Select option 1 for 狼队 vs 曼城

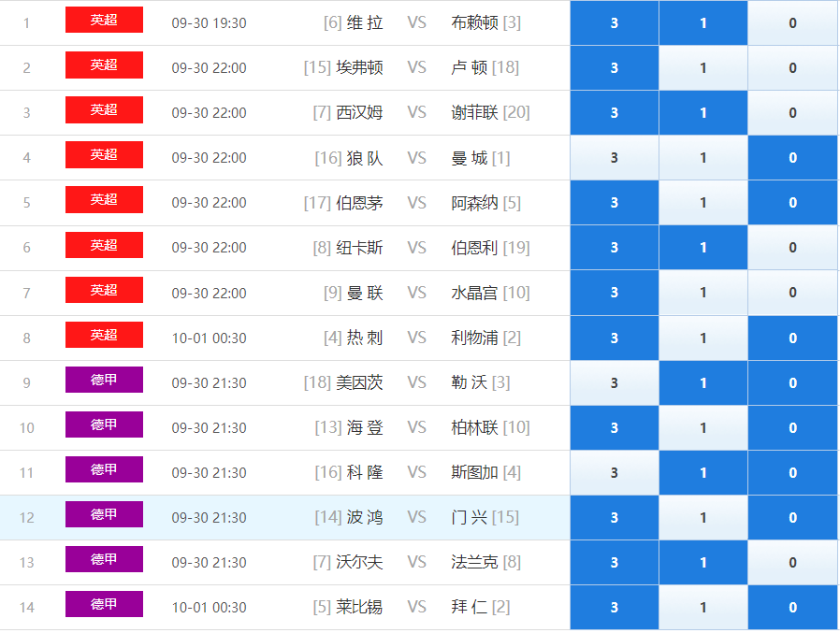click(703, 157)
